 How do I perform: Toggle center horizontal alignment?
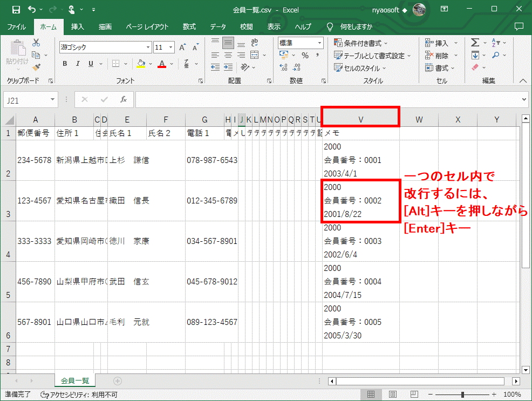coord(228,55)
